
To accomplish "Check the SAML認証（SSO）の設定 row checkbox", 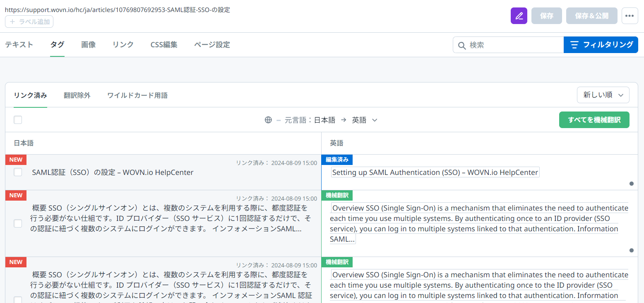I will click(x=18, y=172).
